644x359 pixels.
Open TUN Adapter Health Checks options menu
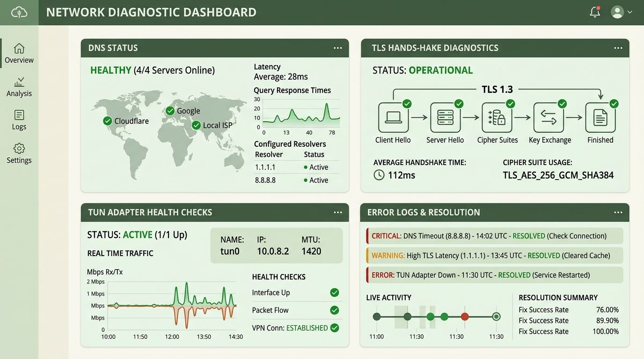[338, 212]
